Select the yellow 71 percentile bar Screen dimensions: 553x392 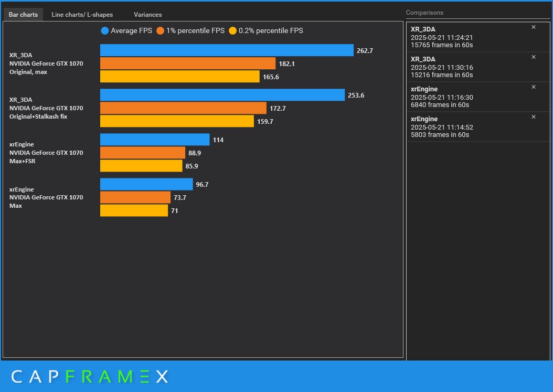(134, 210)
